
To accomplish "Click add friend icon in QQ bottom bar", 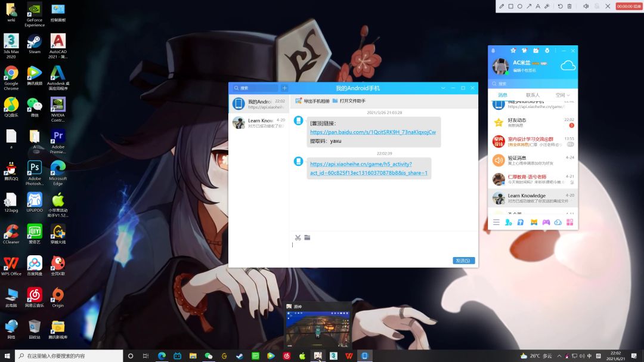I will pyautogui.click(x=509, y=222).
